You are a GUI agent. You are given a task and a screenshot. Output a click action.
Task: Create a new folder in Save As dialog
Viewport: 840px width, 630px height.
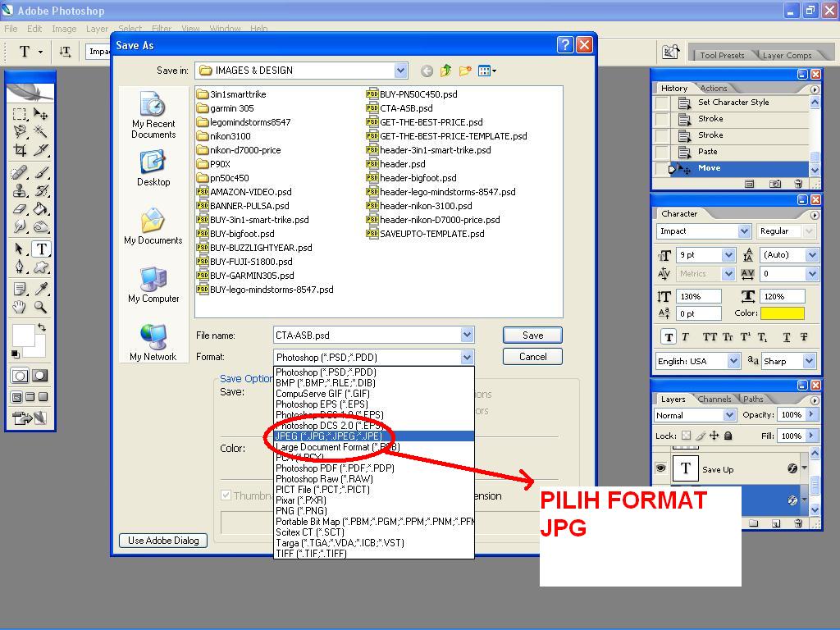pos(465,71)
